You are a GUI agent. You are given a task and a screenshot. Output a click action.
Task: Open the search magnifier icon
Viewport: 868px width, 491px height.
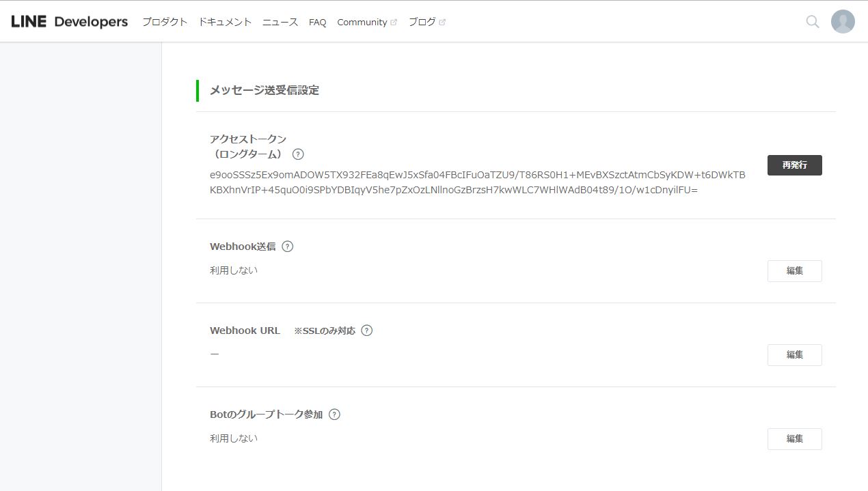[812, 21]
